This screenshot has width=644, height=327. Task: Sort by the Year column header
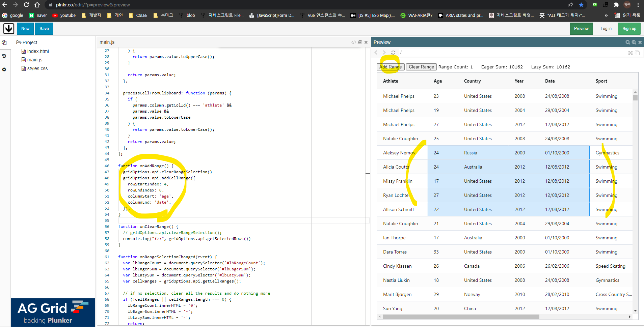(x=519, y=81)
